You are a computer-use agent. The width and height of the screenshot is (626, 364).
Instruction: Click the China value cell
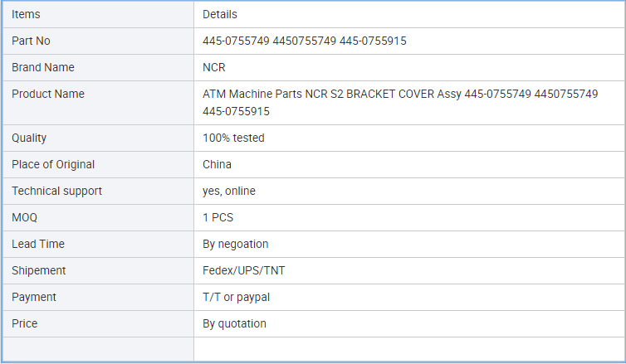click(409, 165)
